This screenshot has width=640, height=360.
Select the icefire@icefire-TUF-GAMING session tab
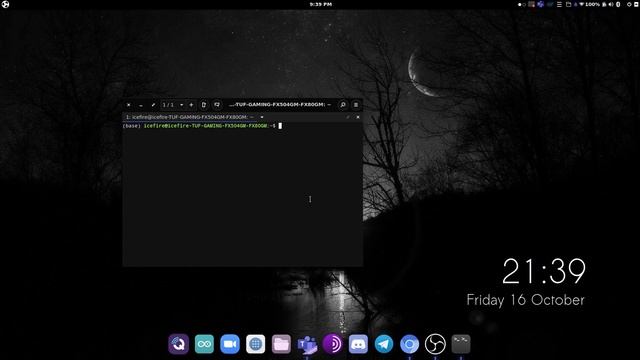coord(190,117)
